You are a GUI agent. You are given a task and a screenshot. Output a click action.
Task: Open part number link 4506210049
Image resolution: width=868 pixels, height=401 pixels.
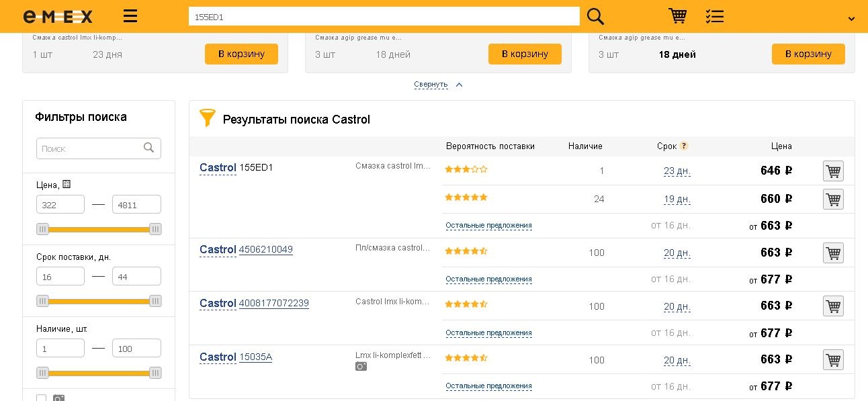pos(266,249)
